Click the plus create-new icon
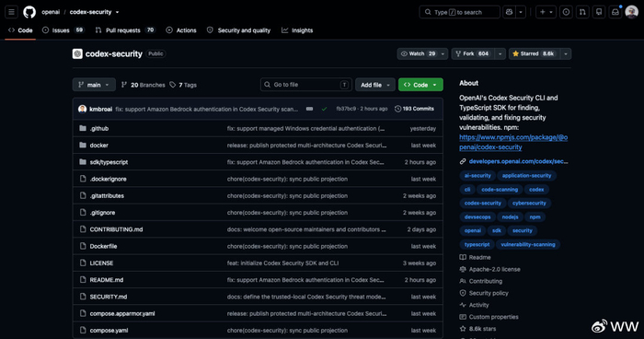Image resolution: width=644 pixels, height=339 pixels. (542, 12)
